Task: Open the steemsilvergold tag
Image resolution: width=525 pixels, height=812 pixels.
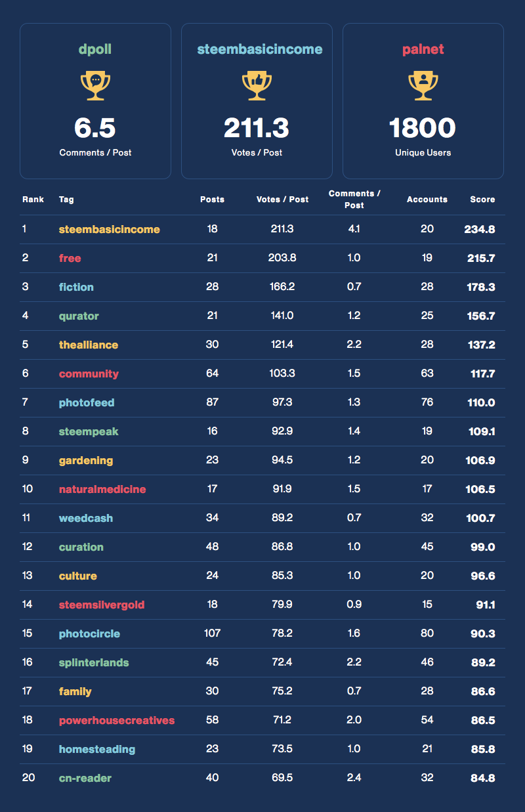Action: 102,605
